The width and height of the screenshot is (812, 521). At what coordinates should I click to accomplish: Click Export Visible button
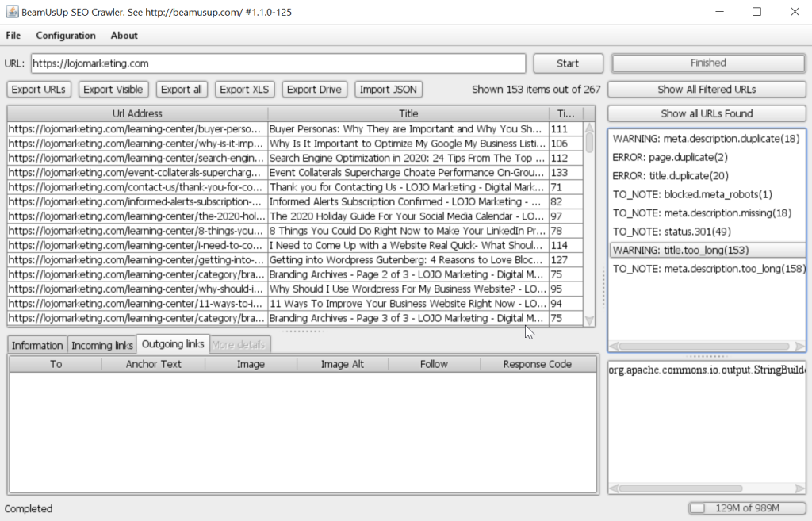113,89
